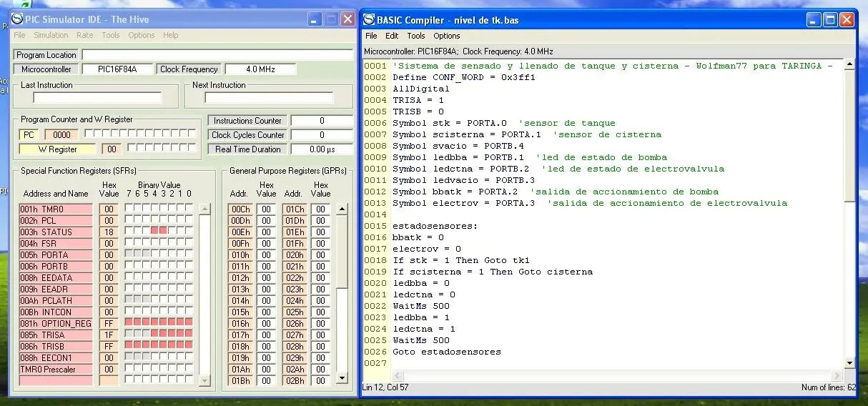Click SFR list scrollbar up arrow
Screen dimensions: 868x406
pyautogui.click(x=204, y=209)
